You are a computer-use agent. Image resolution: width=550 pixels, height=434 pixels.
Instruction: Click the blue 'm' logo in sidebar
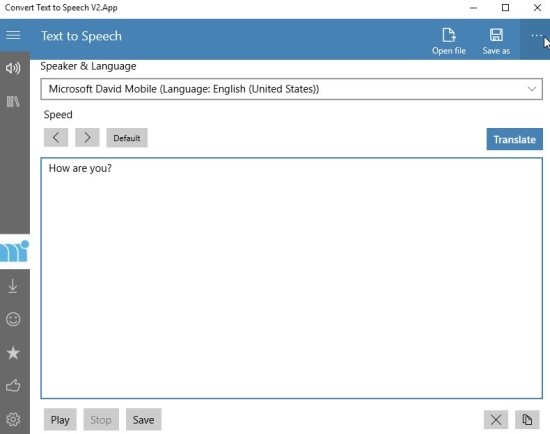14,251
